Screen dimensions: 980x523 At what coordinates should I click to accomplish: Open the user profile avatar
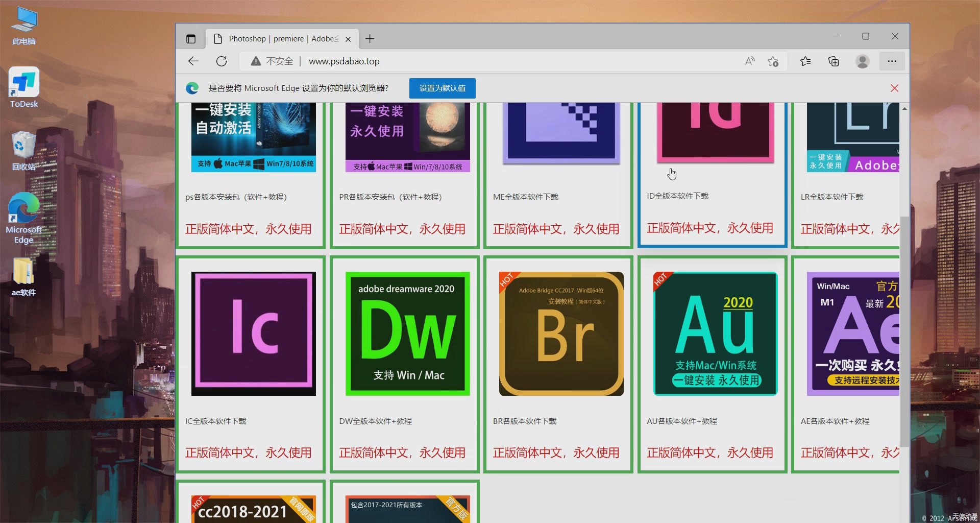(862, 61)
